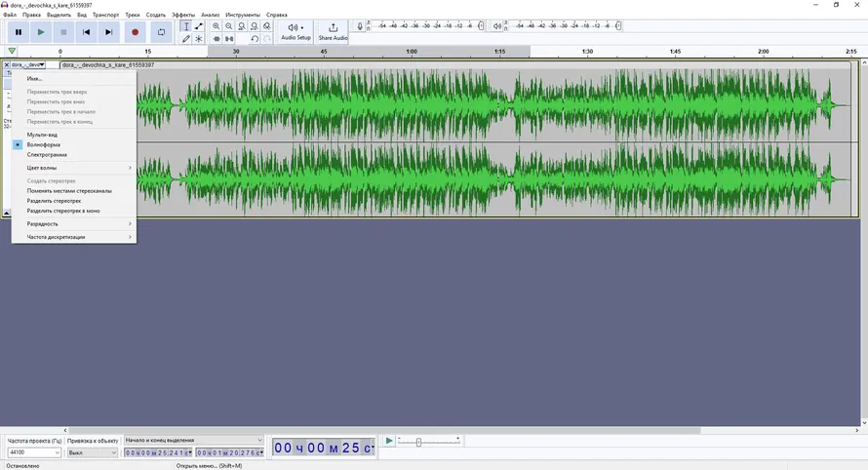Skip to end of the track

click(109, 32)
